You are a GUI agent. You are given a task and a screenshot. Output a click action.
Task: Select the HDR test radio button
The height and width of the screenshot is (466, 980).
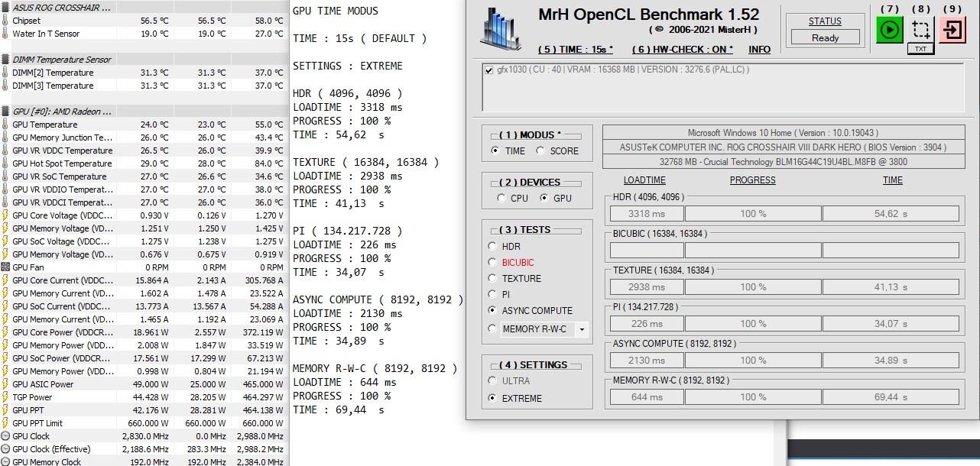point(492,246)
